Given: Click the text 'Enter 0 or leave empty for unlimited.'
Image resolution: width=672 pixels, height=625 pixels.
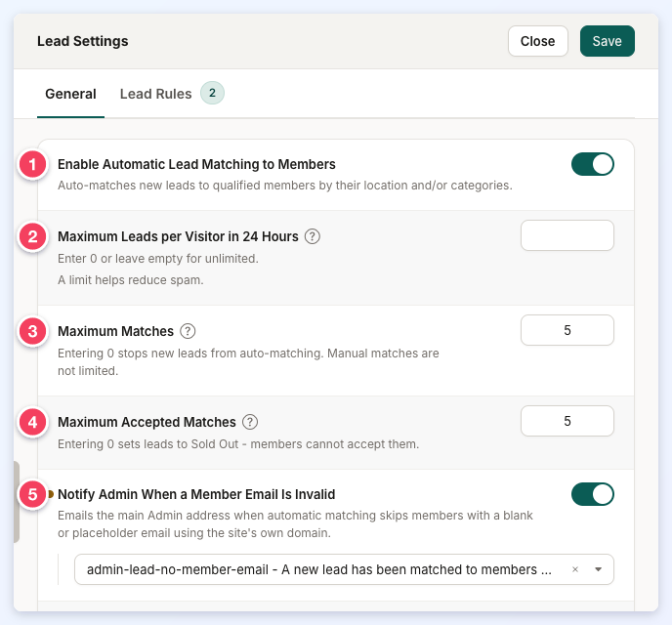Looking at the screenshot, I should coord(158,259).
